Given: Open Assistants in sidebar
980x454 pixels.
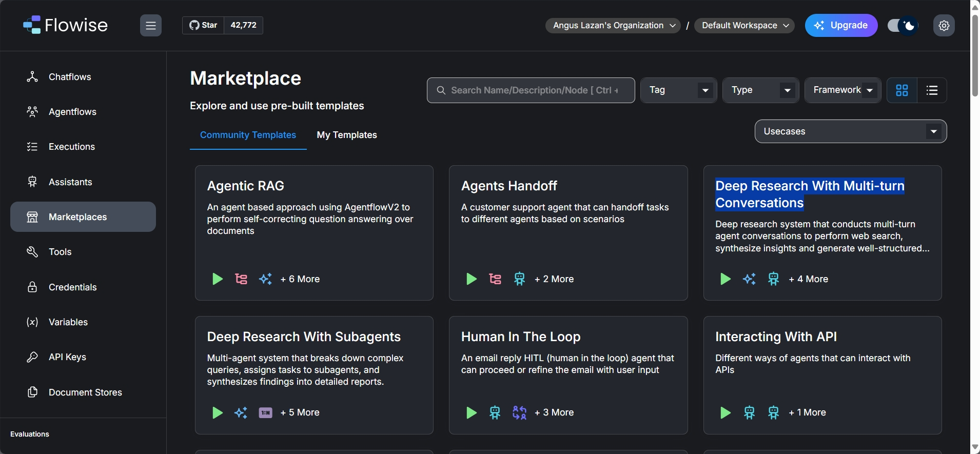Looking at the screenshot, I should (x=83, y=182).
